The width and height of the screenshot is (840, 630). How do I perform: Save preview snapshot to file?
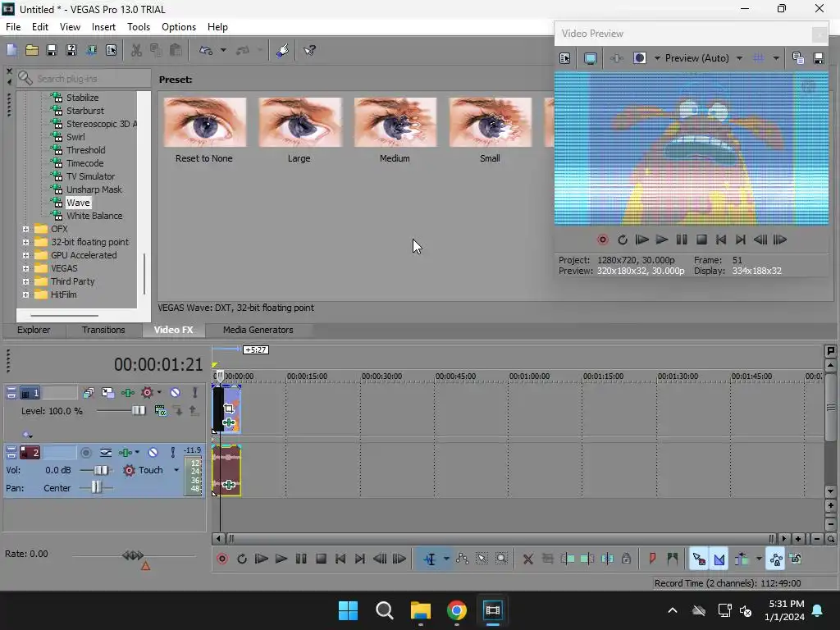coord(818,58)
